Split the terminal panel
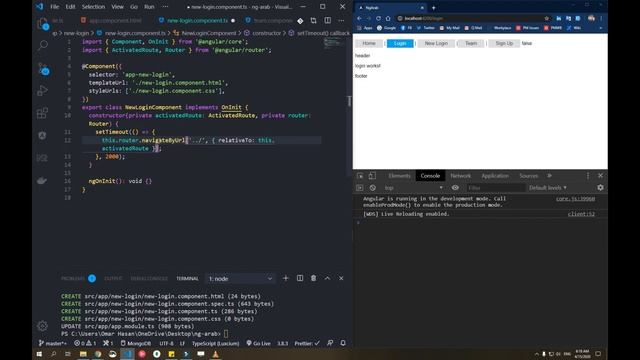640x360 pixels. click(300, 278)
